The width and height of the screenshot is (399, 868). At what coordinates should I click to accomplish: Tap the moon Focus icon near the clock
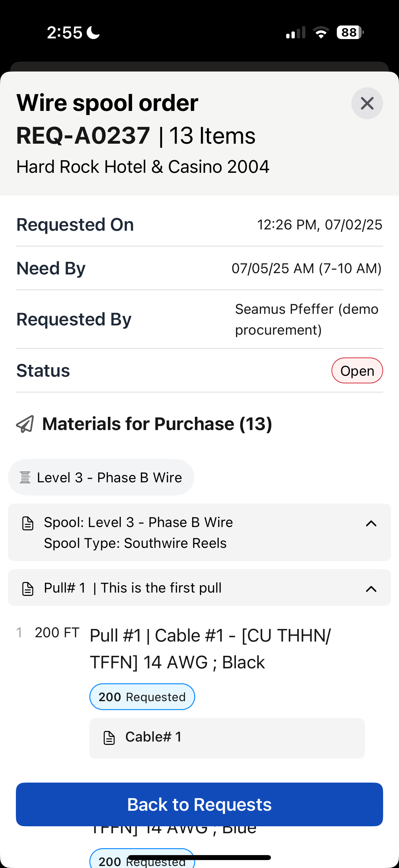tap(93, 33)
